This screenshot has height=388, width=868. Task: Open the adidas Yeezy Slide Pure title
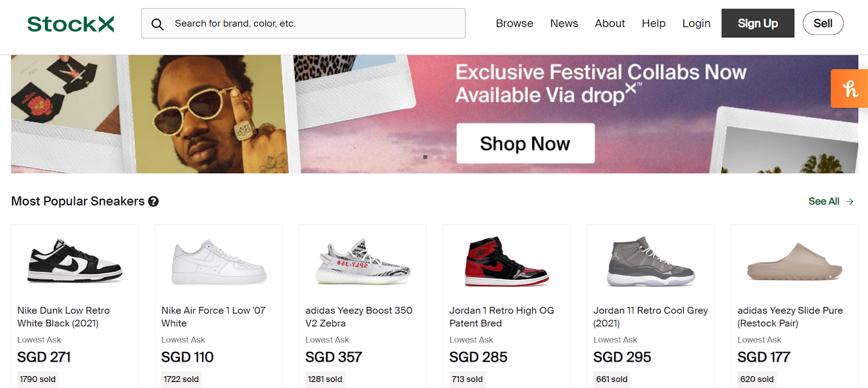pyautogui.click(x=790, y=316)
